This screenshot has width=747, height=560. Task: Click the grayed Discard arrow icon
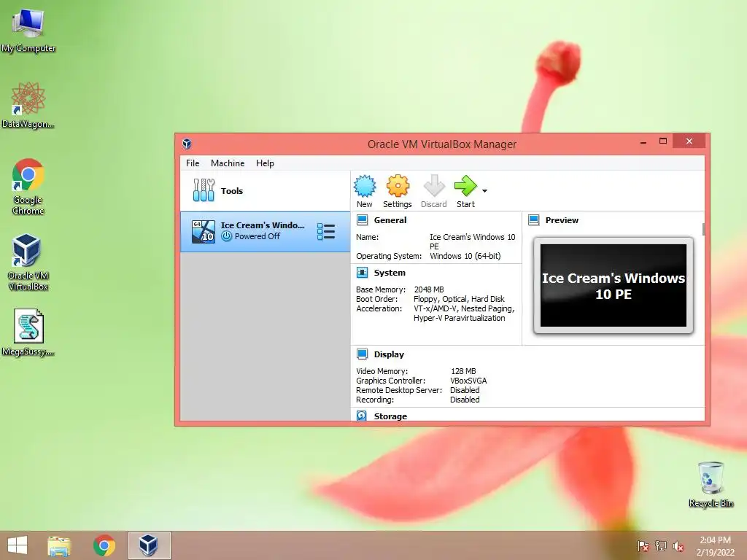434,185
